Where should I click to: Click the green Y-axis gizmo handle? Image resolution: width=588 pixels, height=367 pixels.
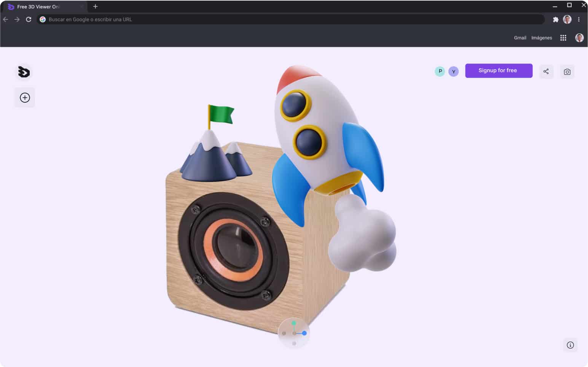[294, 323]
